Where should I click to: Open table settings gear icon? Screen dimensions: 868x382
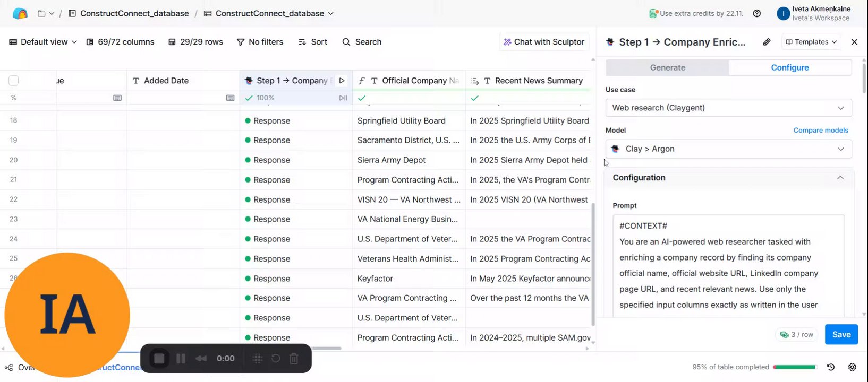pos(852,367)
